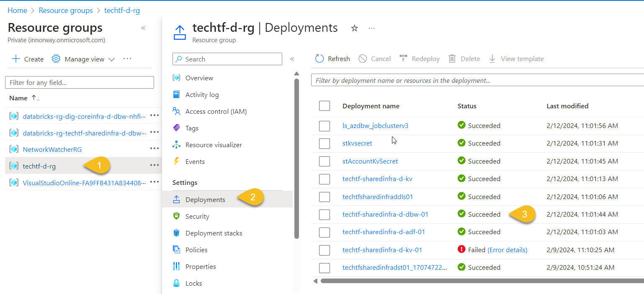Check the checkbox for ls_azdbw_jobclusterv3 deployment
The height and width of the screenshot is (294, 644).
325,125
